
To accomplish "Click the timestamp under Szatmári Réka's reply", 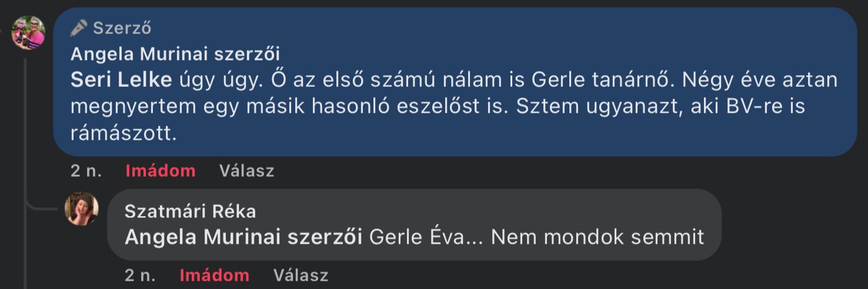I will point(140,275).
